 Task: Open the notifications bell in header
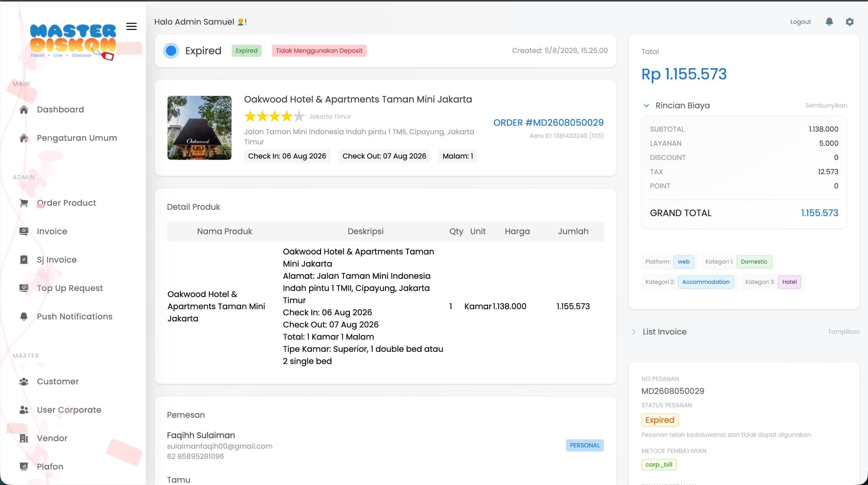tap(829, 22)
